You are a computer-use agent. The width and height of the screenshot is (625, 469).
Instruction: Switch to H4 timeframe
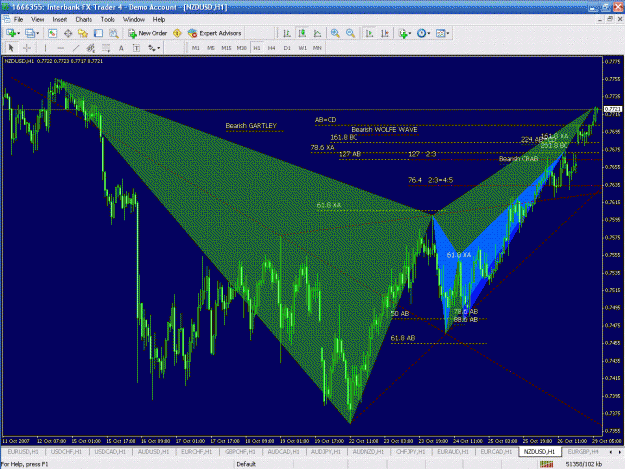pyautogui.click(x=272, y=48)
